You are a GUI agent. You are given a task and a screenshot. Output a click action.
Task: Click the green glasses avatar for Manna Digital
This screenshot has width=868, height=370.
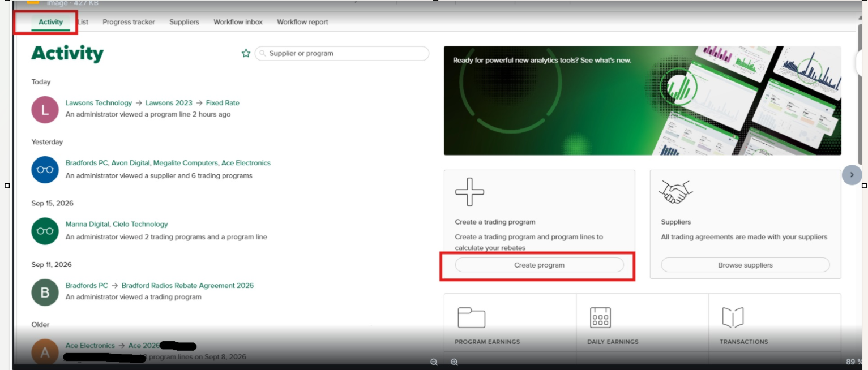(45, 231)
